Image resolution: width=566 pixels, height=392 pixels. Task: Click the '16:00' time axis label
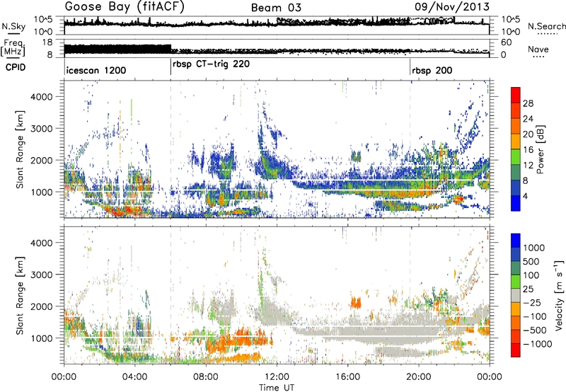click(x=347, y=377)
